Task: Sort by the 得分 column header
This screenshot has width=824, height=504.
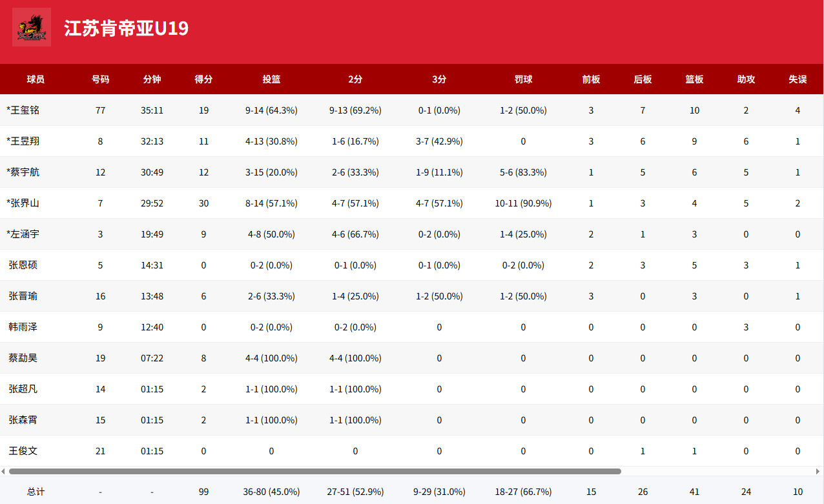Action: (203, 79)
